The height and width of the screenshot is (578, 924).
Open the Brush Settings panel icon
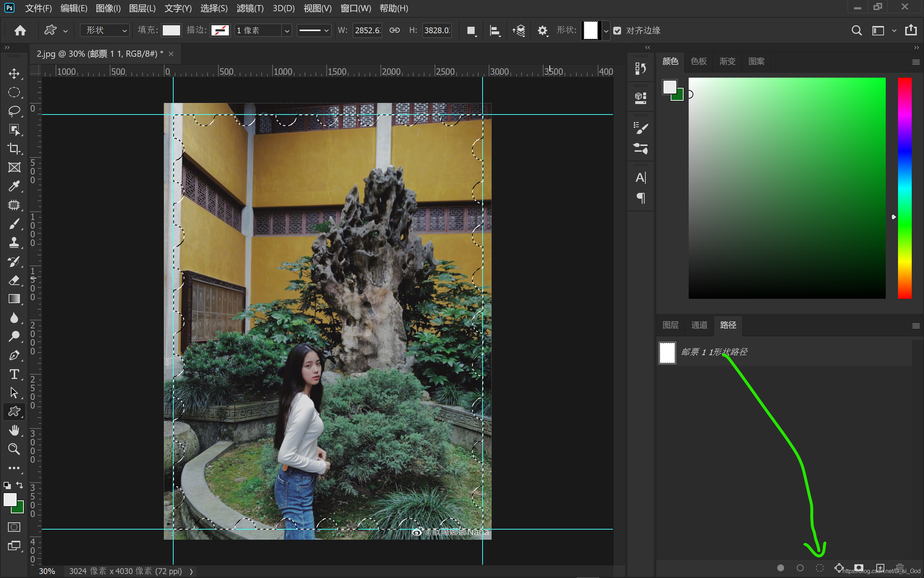(640, 128)
